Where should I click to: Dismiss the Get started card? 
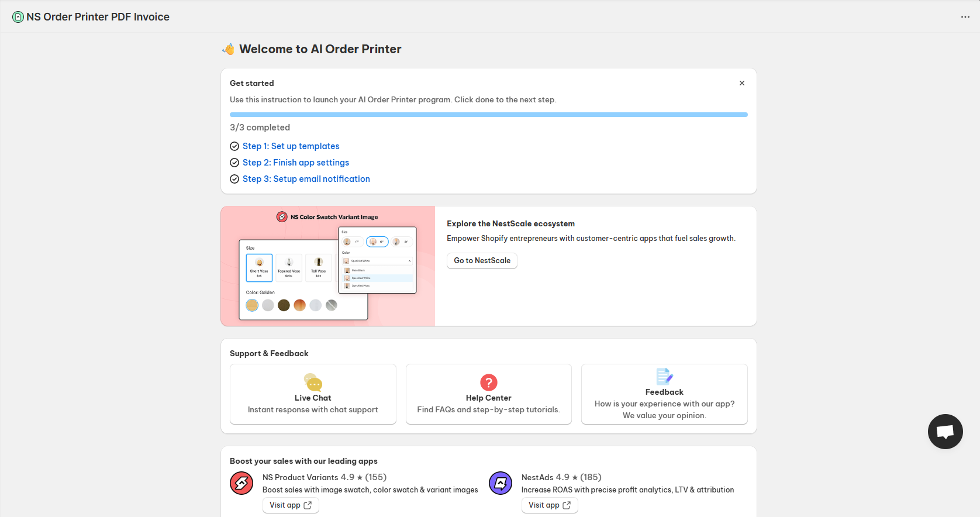click(742, 83)
